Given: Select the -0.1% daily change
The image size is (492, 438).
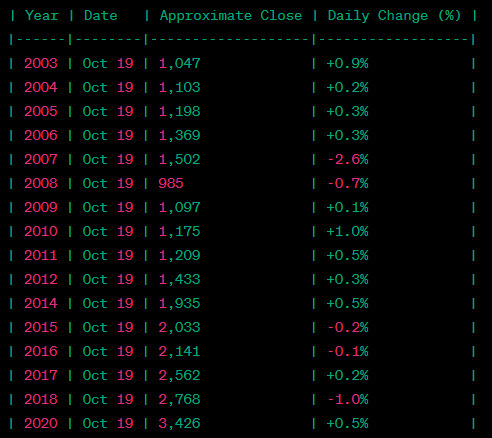Looking at the screenshot, I should tap(348, 351).
